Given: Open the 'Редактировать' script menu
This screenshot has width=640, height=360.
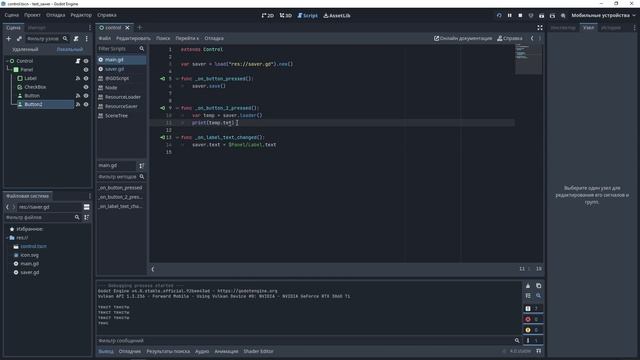Looking at the screenshot, I should pyautogui.click(x=133, y=38).
